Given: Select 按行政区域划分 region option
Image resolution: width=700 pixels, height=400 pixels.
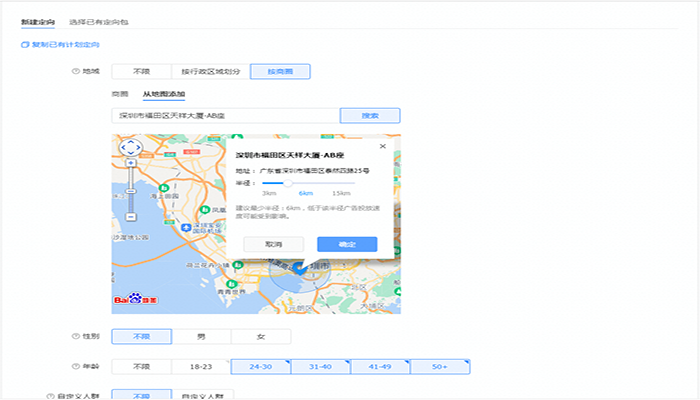Looking at the screenshot, I should point(210,71).
